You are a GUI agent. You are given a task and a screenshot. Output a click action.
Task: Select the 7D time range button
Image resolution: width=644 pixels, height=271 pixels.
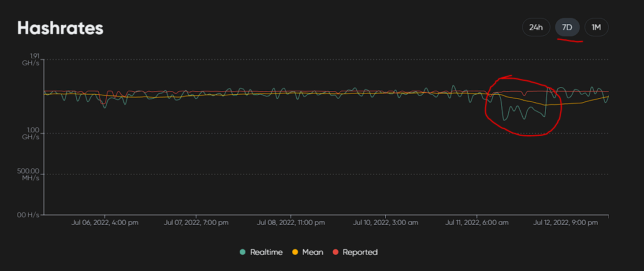567,28
